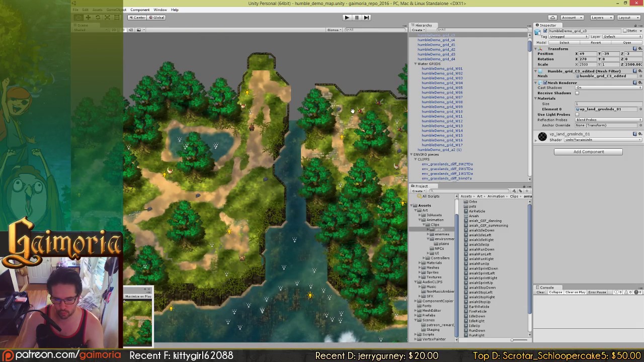This screenshot has height=362, width=644.
Task: Open the Window menu
Action: pos(160,10)
